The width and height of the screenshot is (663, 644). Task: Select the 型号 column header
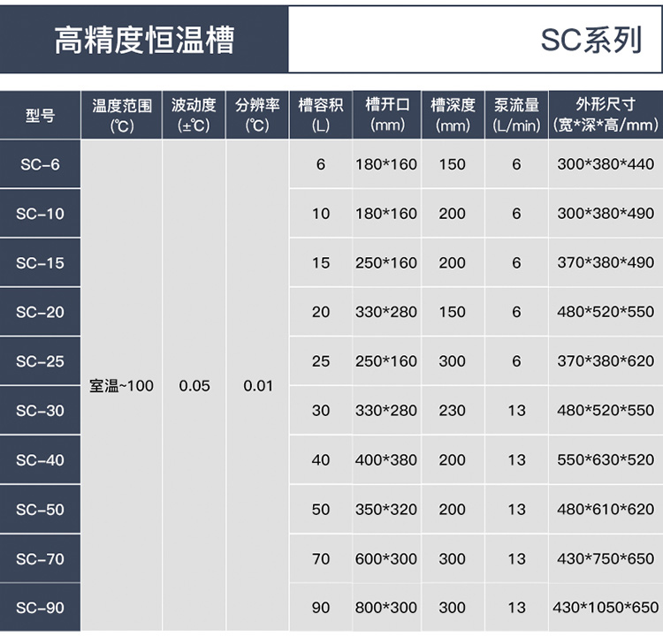[40, 115]
